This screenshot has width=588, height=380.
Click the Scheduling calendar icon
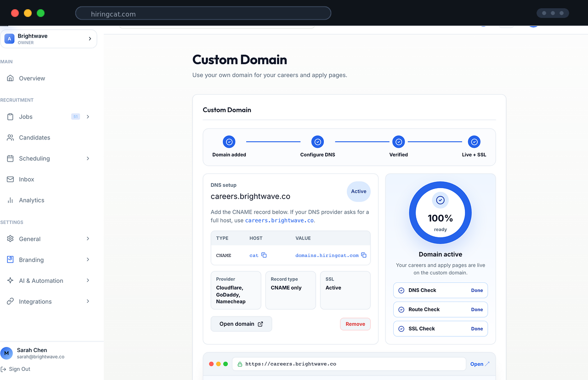pyautogui.click(x=10, y=158)
